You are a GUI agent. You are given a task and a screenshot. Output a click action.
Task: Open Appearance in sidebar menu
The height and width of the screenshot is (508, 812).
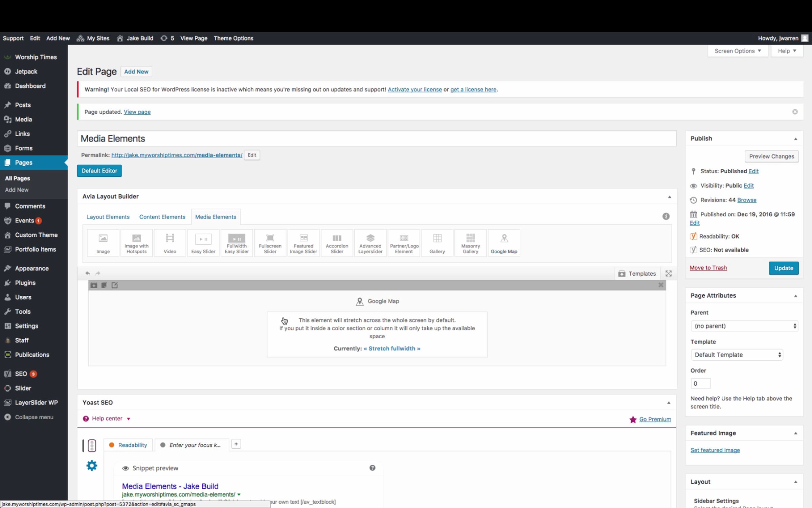pyautogui.click(x=32, y=268)
